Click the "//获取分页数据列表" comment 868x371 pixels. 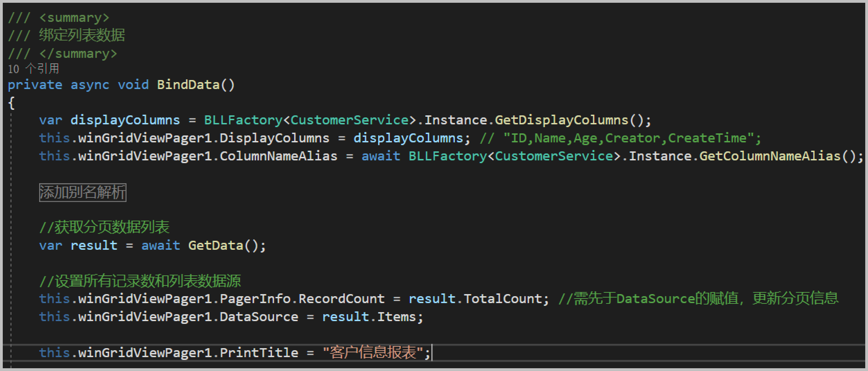click(x=104, y=228)
